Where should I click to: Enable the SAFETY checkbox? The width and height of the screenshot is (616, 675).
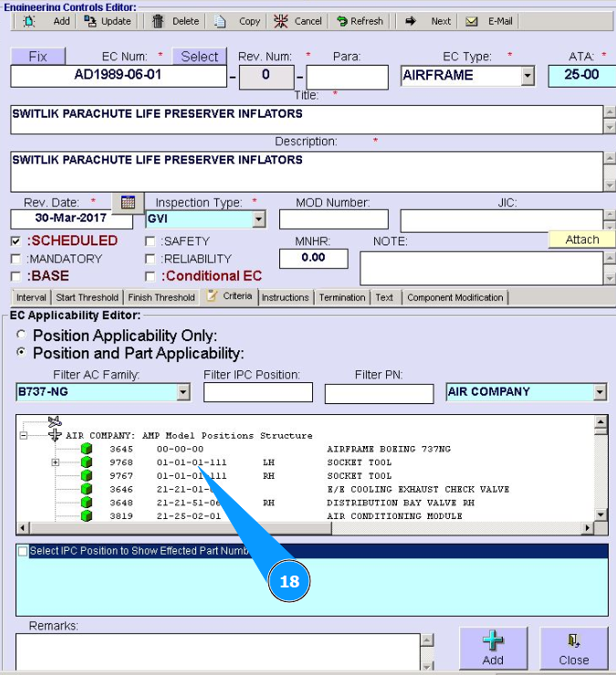[x=151, y=241]
